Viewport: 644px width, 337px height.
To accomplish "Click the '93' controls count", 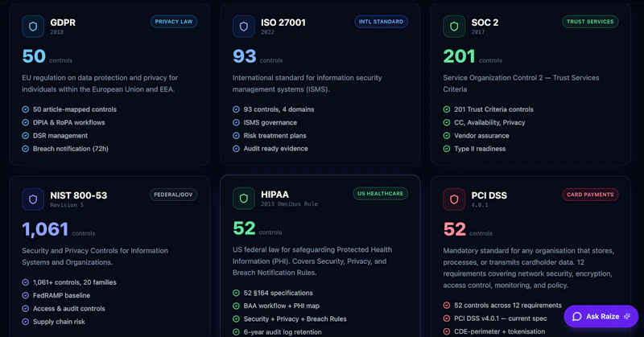I will click(x=245, y=56).
